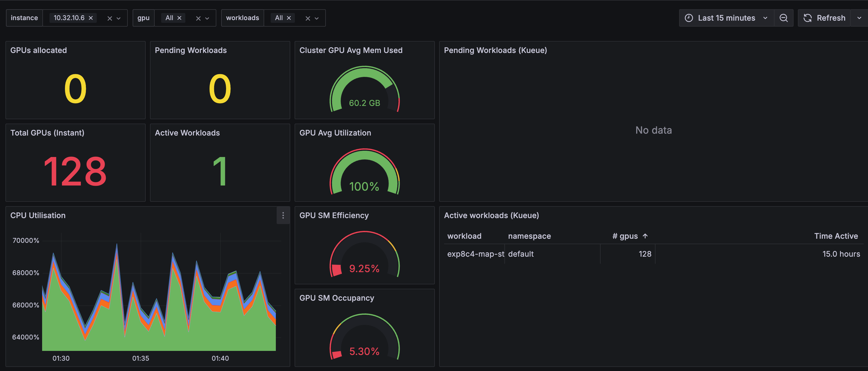Remove the All tag from gpu filter
The height and width of the screenshot is (371, 868).
point(179,18)
